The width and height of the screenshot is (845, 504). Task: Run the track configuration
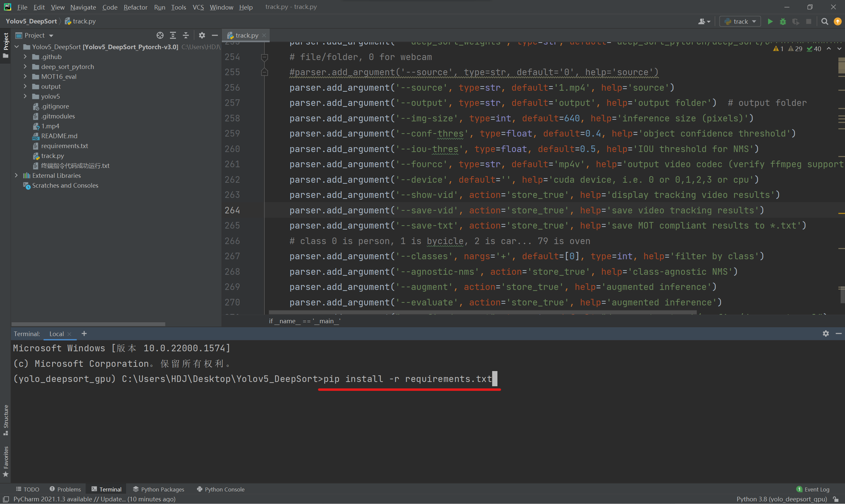point(770,21)
